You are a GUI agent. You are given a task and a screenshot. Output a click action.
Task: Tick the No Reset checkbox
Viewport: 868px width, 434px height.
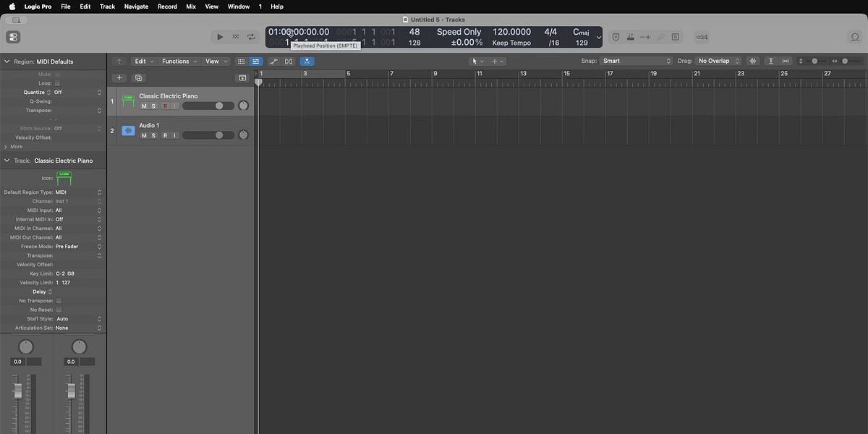tap(59, 310)
